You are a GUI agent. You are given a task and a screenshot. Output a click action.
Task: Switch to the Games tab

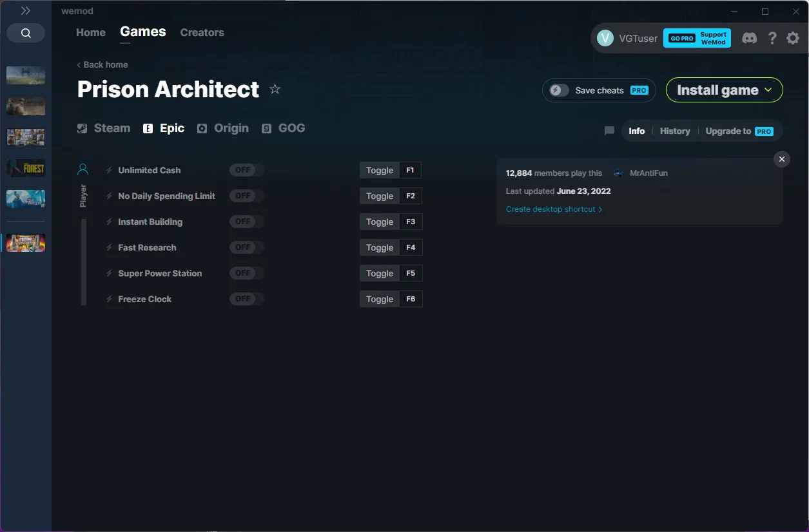click(143, 32)
